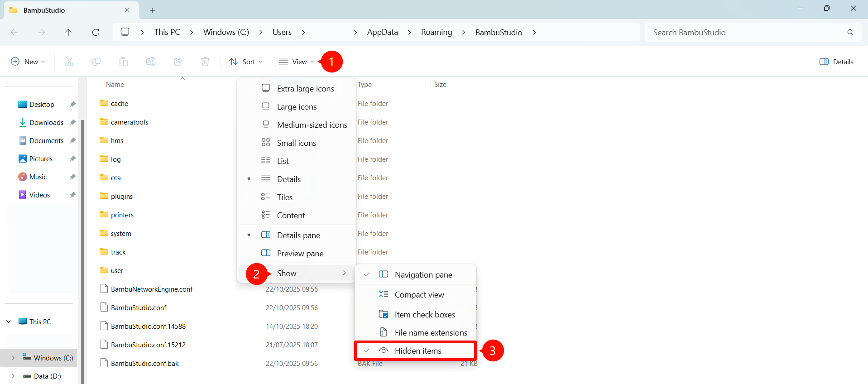
Task: Open Desktop in quick access
Action: click(42, 104)
